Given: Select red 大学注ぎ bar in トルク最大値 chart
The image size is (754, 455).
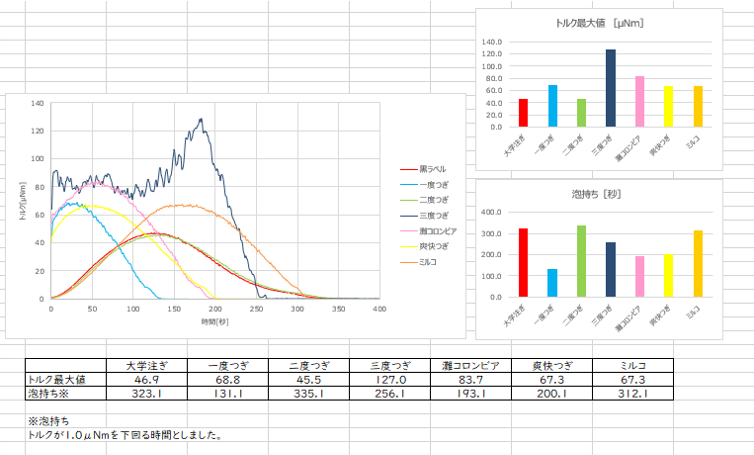Looking at the screenshot, I should (x=523, y=114).
